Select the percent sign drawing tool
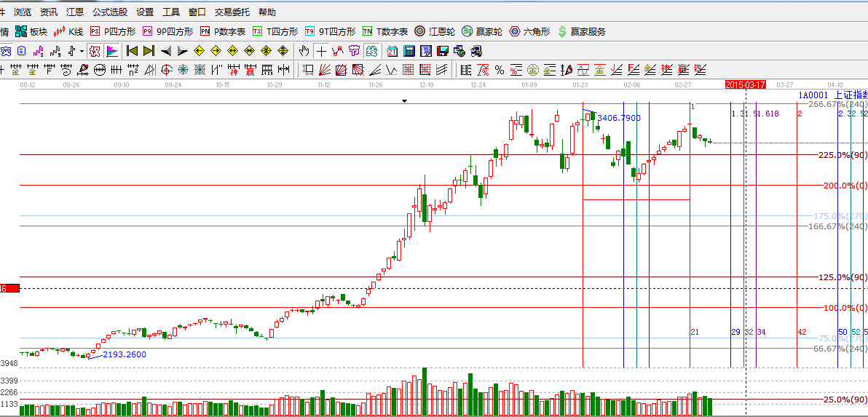Screen dimensions: 868x417 [x=500, y=70]
